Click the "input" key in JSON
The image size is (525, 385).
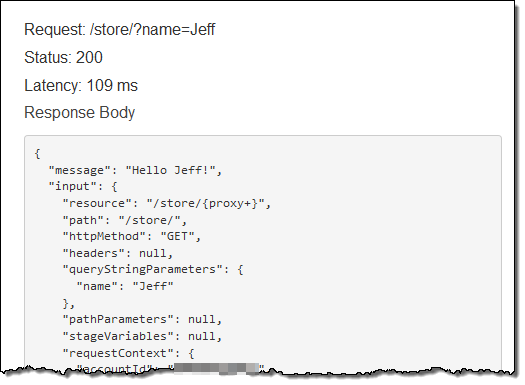(72, 186)
